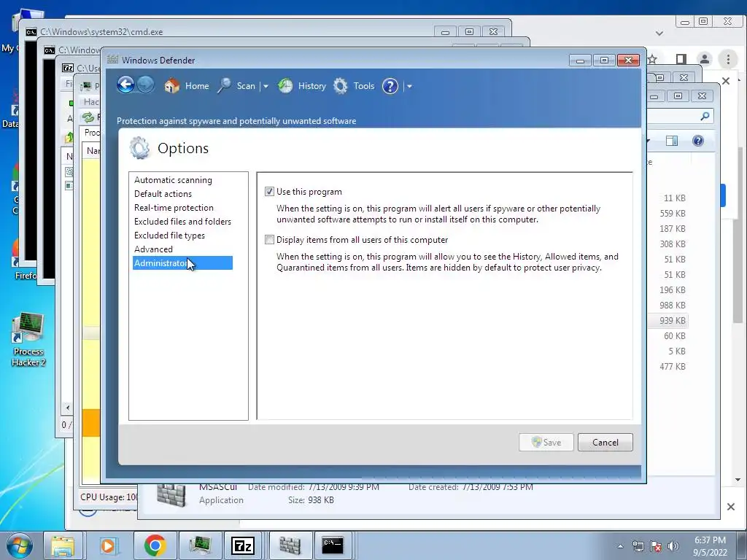This screenshot has height=560, width=747.
Task: Uncheck the Use this program checkbox
Action: tap(270, 192)
